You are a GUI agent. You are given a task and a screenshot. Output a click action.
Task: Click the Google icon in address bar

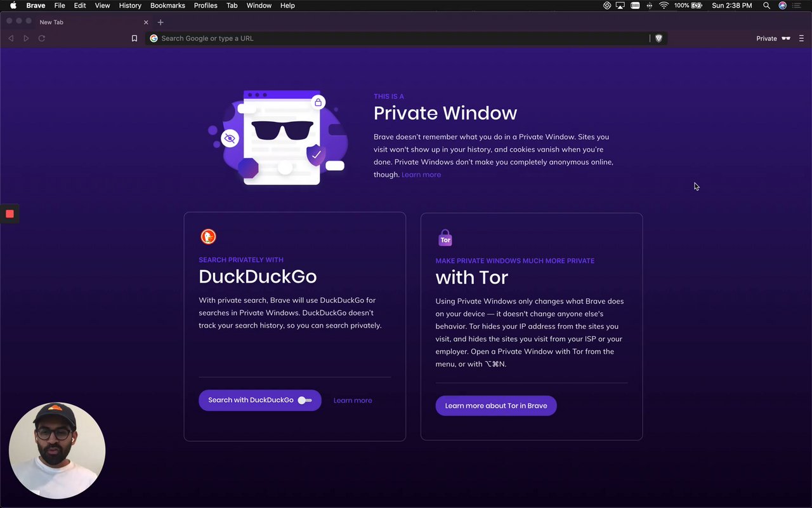[154, 38]
